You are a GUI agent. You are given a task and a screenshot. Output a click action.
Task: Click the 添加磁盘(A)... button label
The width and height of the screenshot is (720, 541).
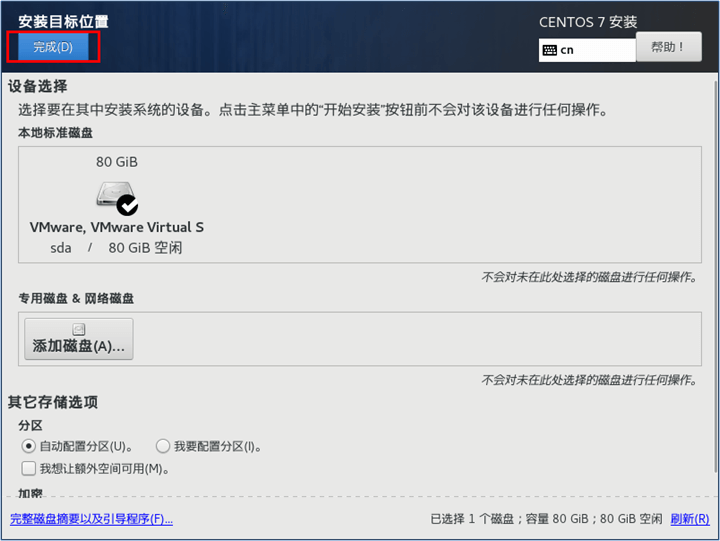pos(79,346)
